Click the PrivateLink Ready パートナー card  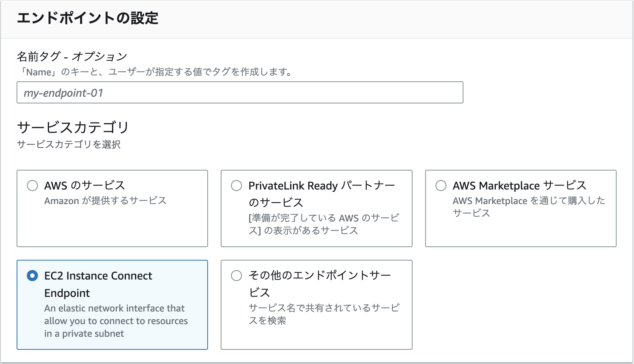(316, 208)
